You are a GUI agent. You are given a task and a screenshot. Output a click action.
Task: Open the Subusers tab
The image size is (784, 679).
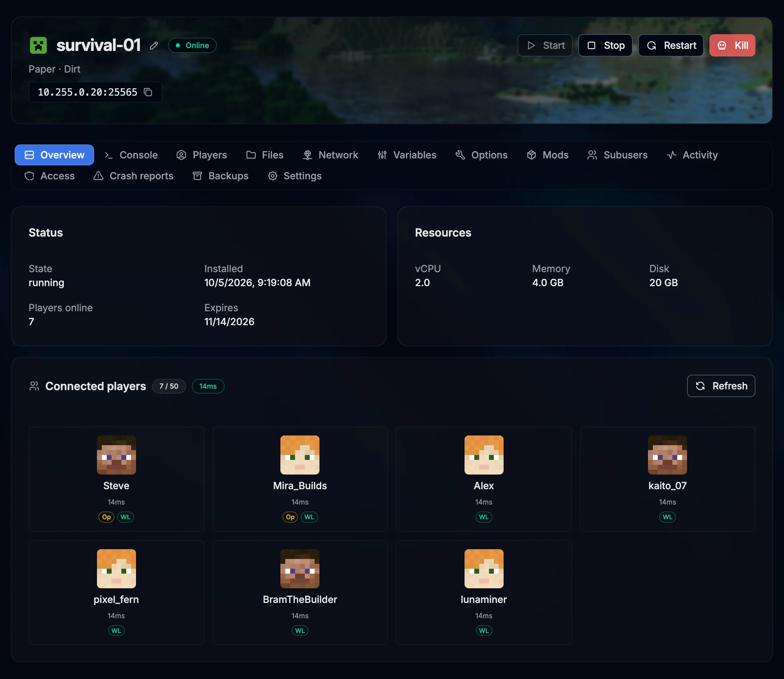click(617, 155)
